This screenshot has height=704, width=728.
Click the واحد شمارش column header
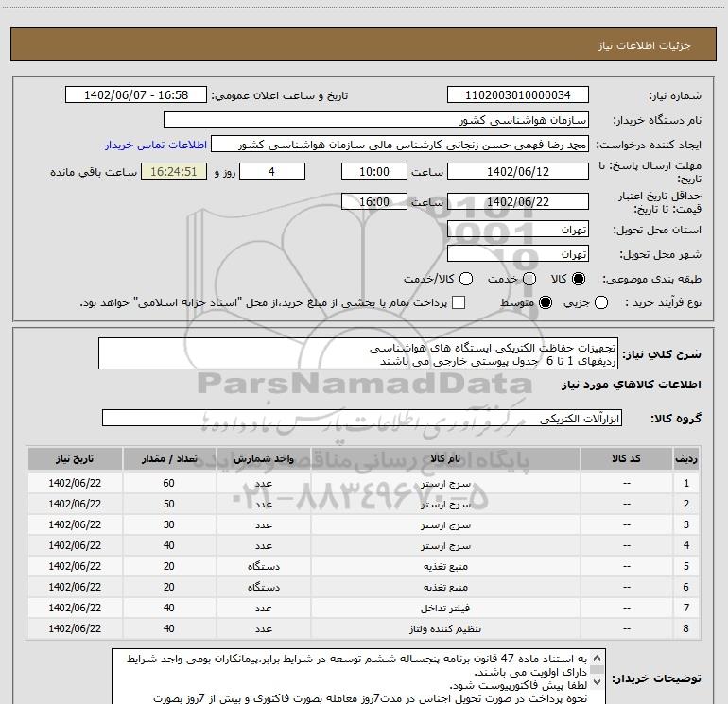pos(263,458)
